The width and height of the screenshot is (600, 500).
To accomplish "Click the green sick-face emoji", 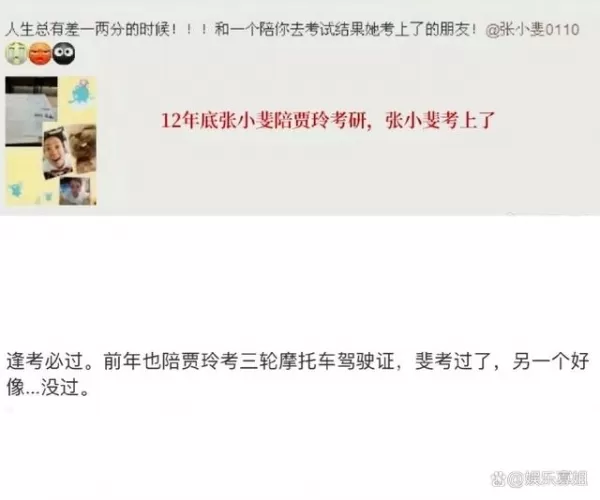I will tap(16, 54).
